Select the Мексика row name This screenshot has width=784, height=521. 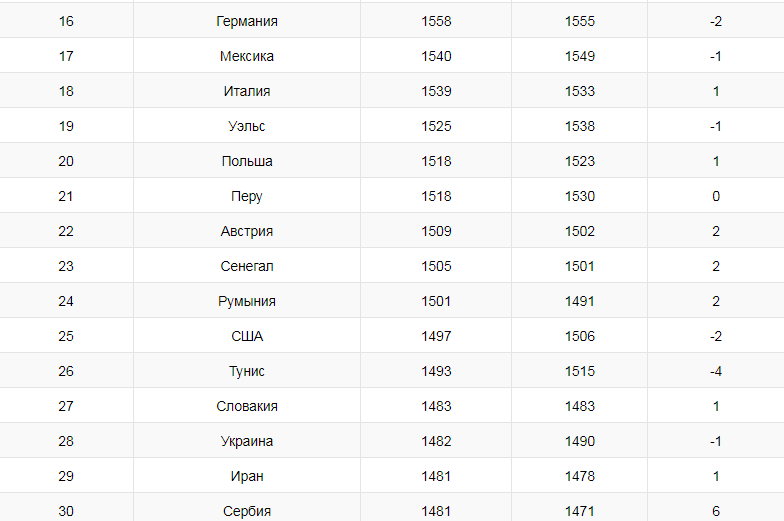247,56
